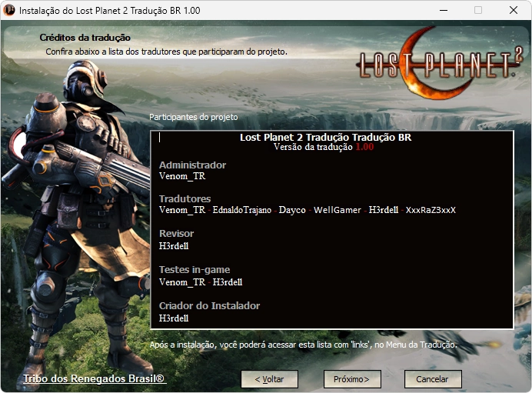
Task: Minimize the installer window
Action: (x=443, y=10)
